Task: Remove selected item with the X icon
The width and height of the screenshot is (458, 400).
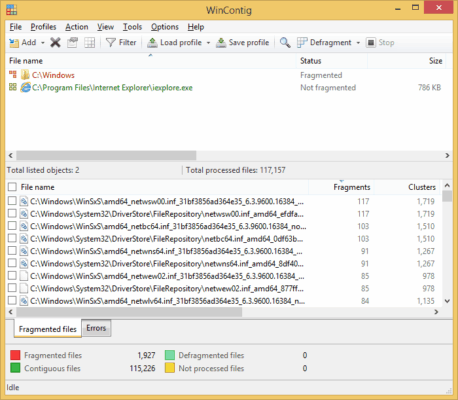Action: tap(55, 43)
